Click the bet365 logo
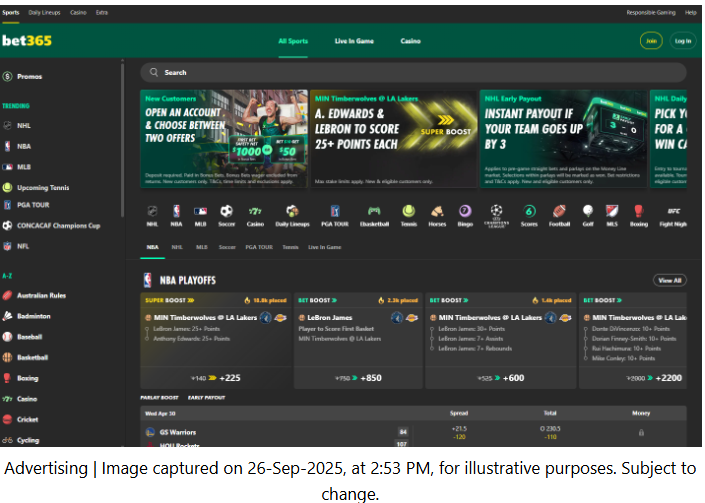The height and width of the screenshot is (503, 705). click(x=27, y=41)
